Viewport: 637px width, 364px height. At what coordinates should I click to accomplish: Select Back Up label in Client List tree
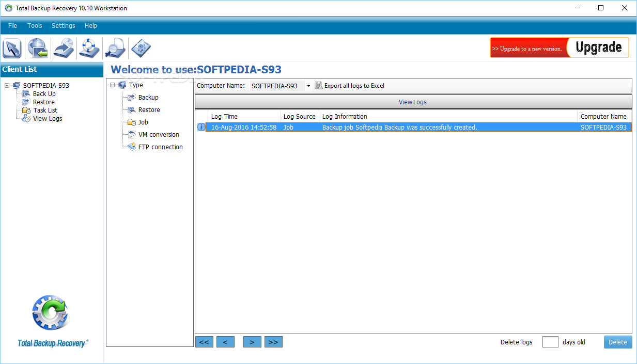click(x=44, y=93)
